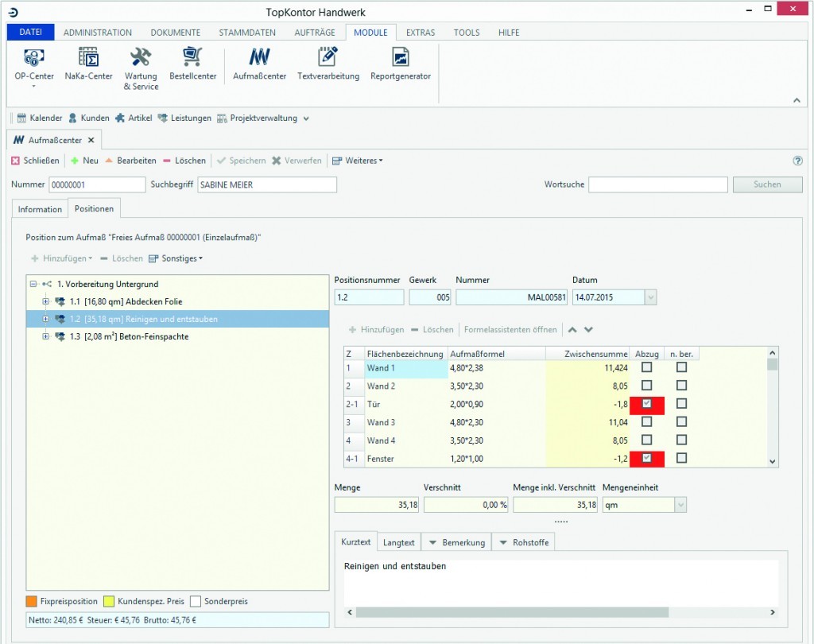Open Kunden from the quick bar

(x=89, y=118)
